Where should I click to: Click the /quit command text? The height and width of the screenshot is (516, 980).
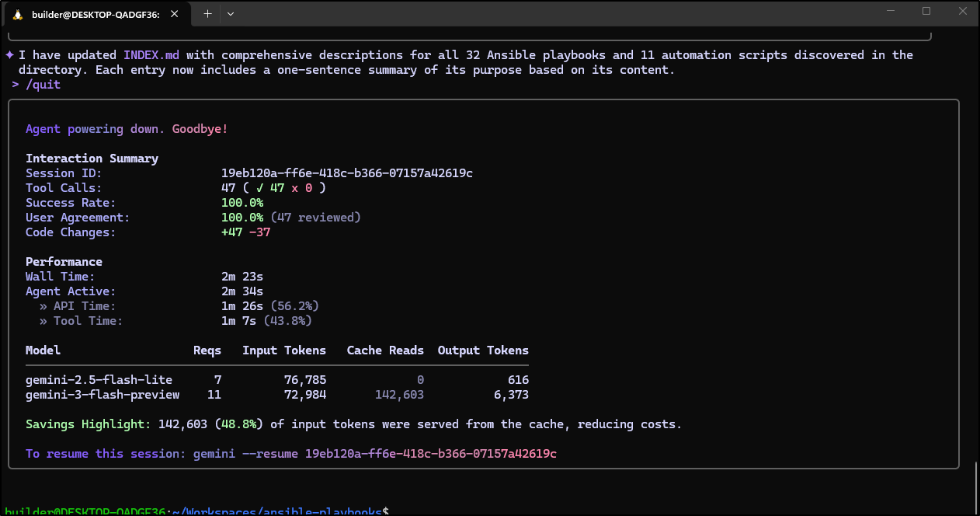point(43,85)
